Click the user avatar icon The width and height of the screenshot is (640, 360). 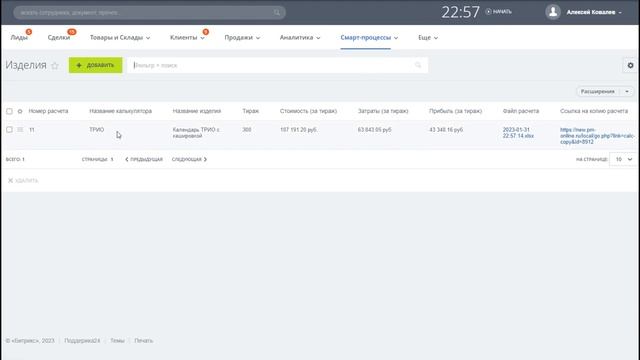(553, 12)
